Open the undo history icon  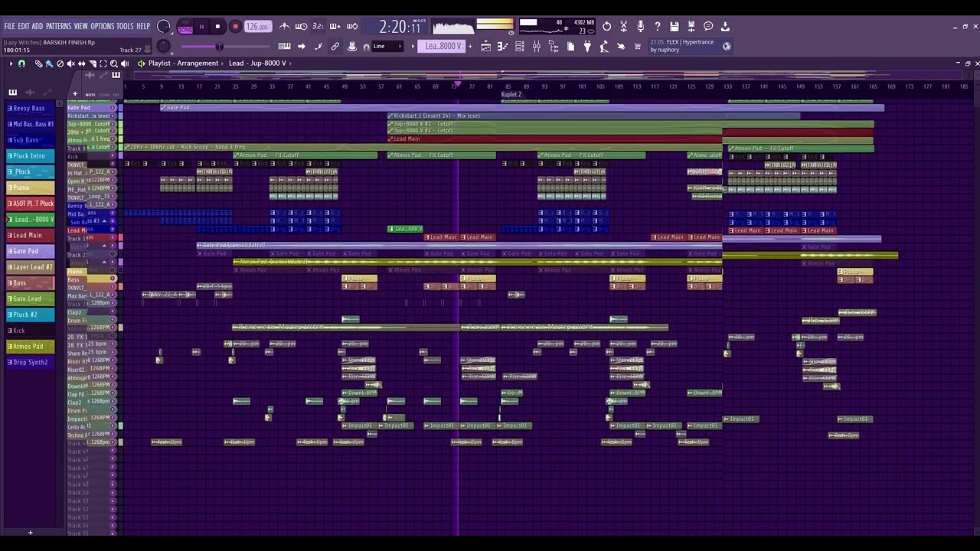pos(607,27)
